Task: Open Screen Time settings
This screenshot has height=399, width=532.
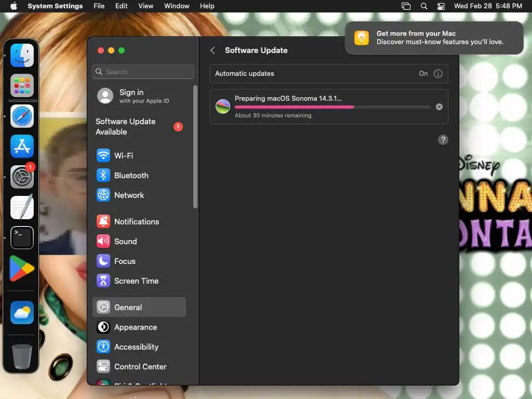Action: coord(139,281)
